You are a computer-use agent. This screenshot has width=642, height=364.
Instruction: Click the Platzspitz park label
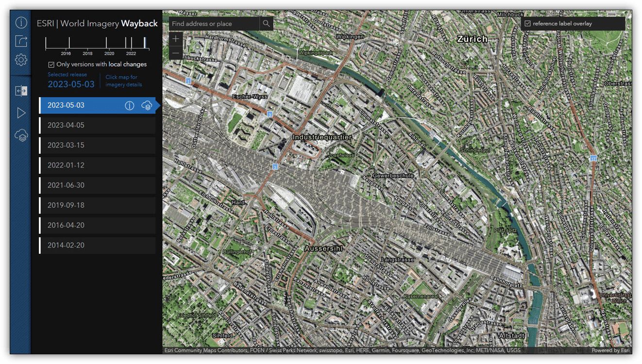coord(506,230)
